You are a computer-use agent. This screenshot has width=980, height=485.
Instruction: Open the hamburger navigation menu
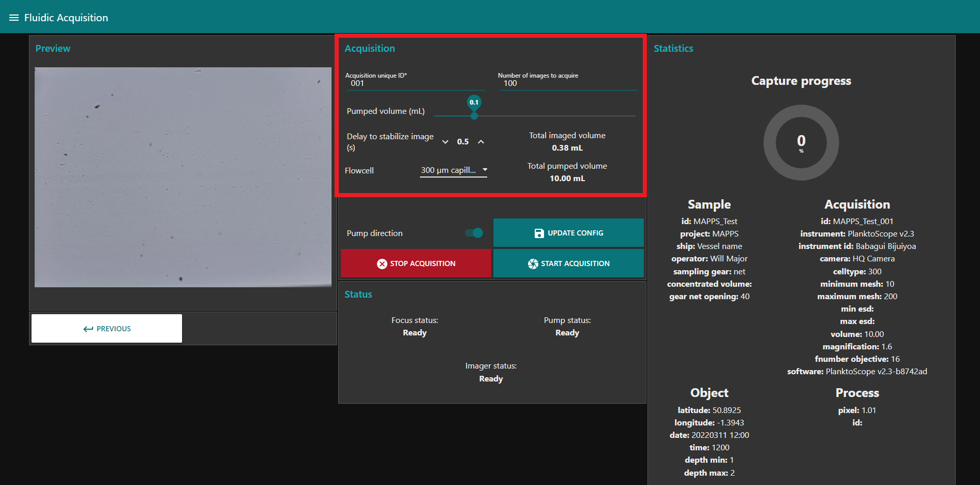coord(14,18)
